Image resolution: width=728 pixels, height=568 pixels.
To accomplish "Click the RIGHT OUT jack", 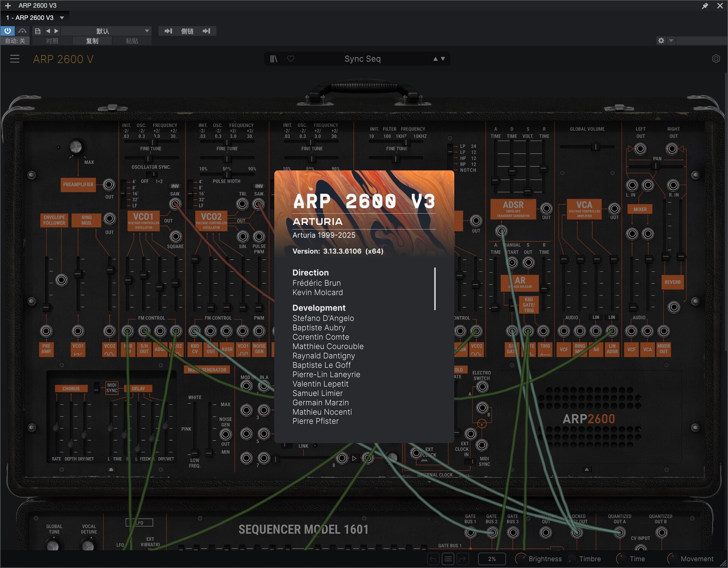I will click(x=672, y=149).
